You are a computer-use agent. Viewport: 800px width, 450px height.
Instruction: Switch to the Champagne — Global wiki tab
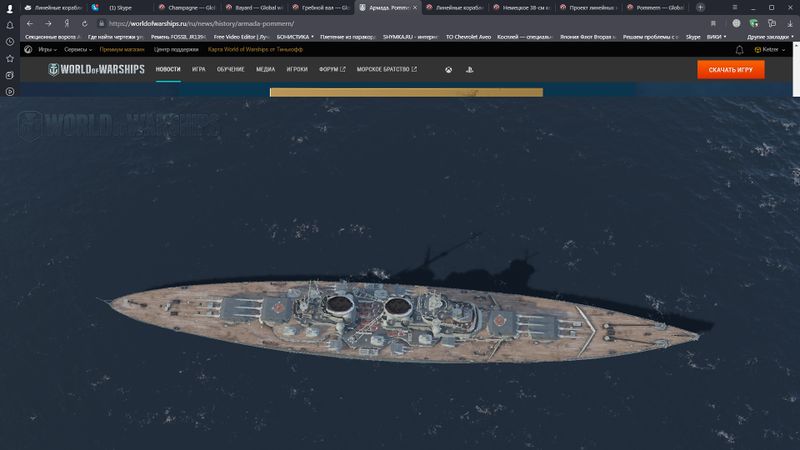(187, 8)
